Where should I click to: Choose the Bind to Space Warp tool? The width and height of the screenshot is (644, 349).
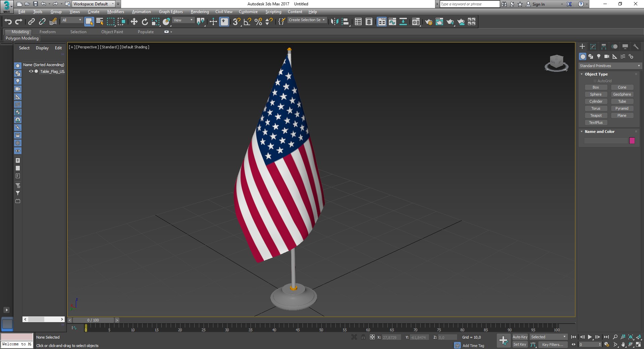(x=53, y=22)
